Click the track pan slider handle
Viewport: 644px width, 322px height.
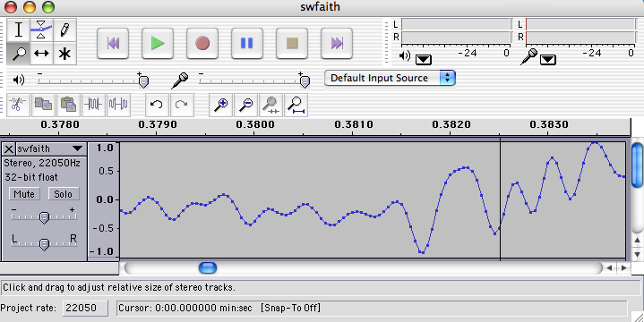[44, 244]
